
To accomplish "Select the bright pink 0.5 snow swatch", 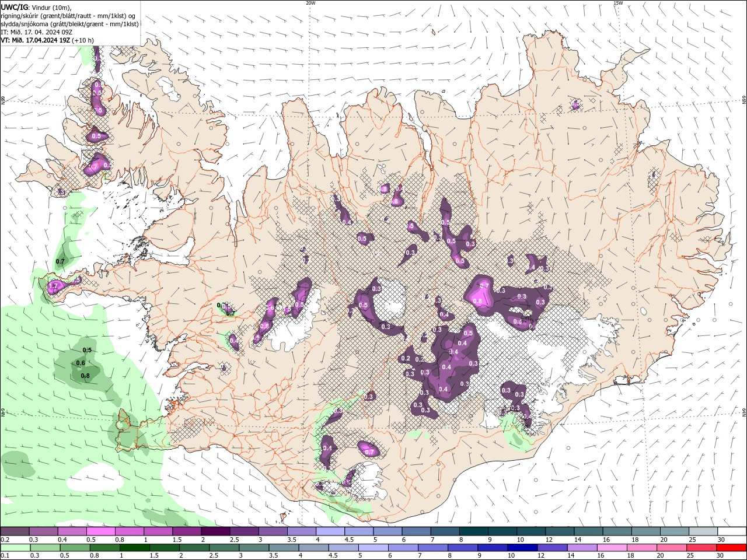I will (x=101, y=531).
